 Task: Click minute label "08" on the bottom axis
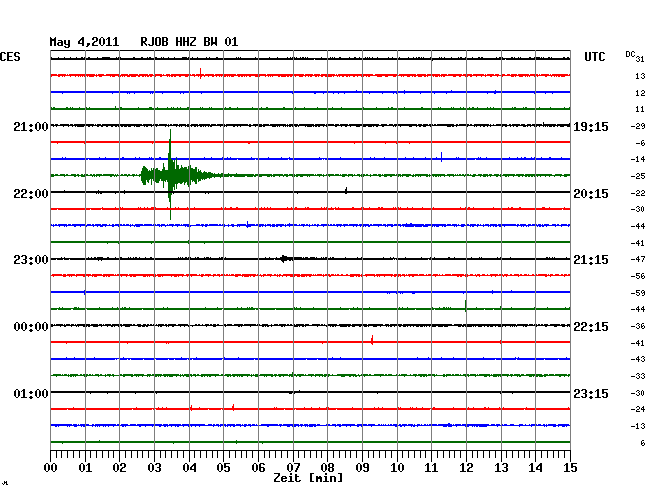327,468
